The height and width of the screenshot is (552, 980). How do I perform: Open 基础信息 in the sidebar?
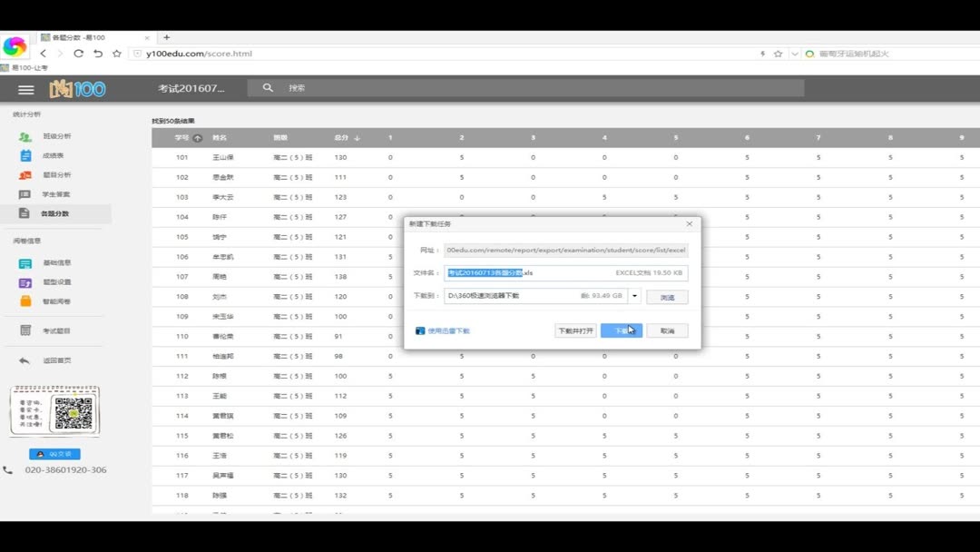[45, 263]
